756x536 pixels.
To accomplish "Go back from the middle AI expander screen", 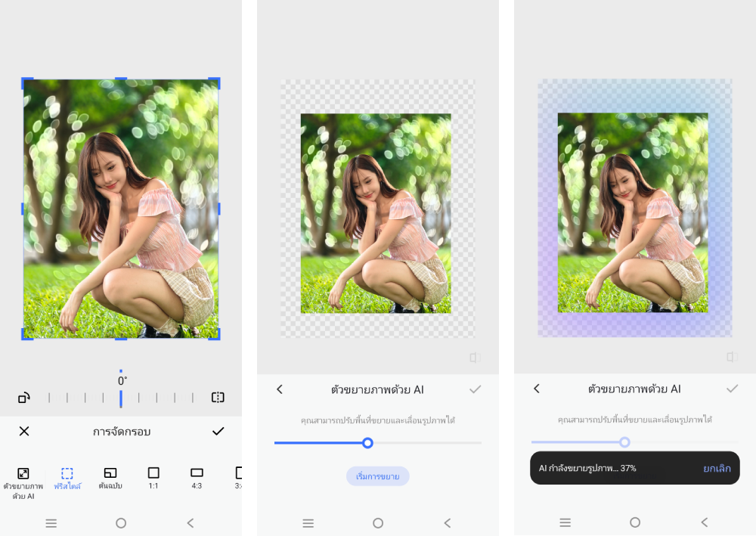I will tap(280, 389).
